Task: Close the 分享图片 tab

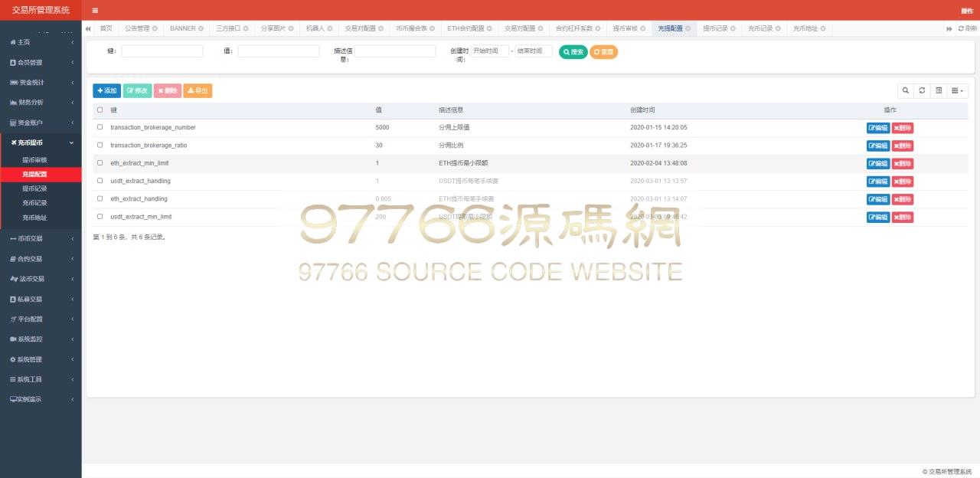Action: [x=291, y=28]
